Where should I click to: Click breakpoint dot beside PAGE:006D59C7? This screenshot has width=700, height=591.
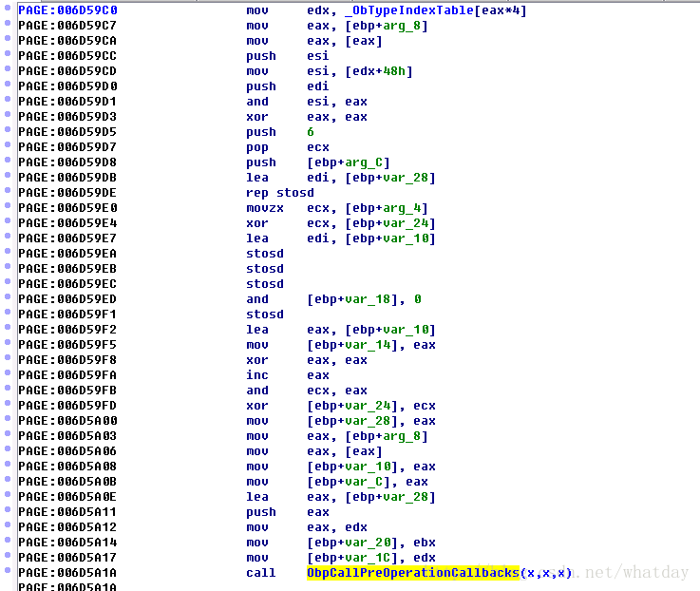click(x=8, y=23)
